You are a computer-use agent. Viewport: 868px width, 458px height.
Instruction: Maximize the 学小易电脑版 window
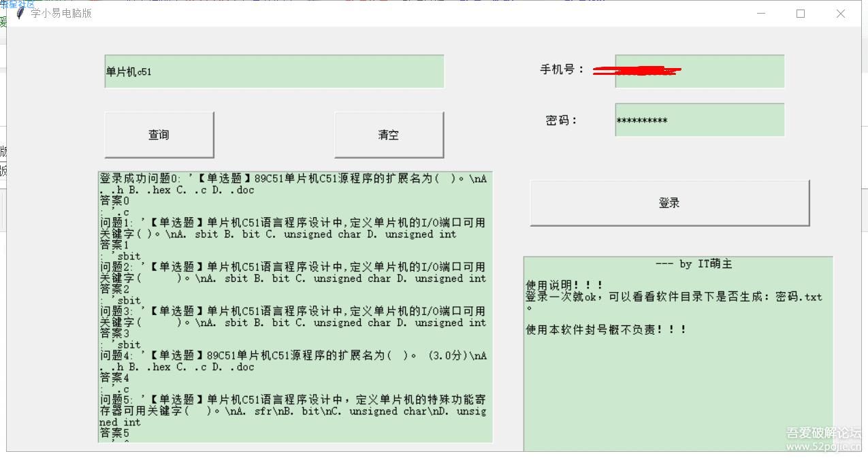(x=801, y=13)
